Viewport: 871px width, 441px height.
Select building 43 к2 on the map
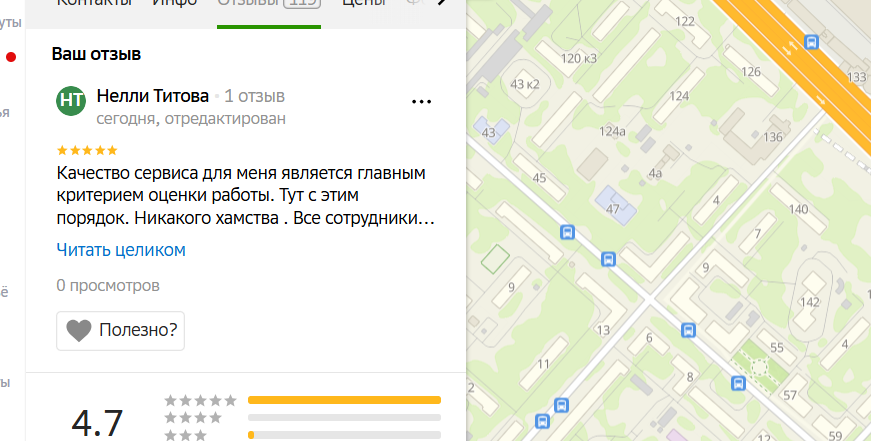point(525,84)
